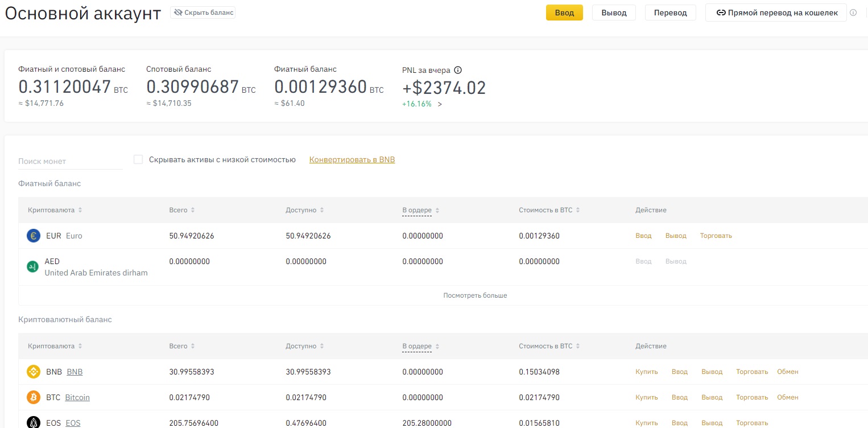Expand fiat list with Посмотреть больше

pyautogui.click(x=475, y=295)
